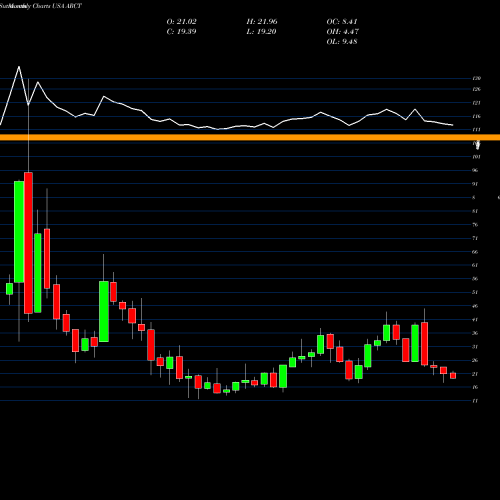Image resolution: width=500 pixels, height=500 pixels.
Task: Click the 101 price axis label
Action: pos(477,157)
